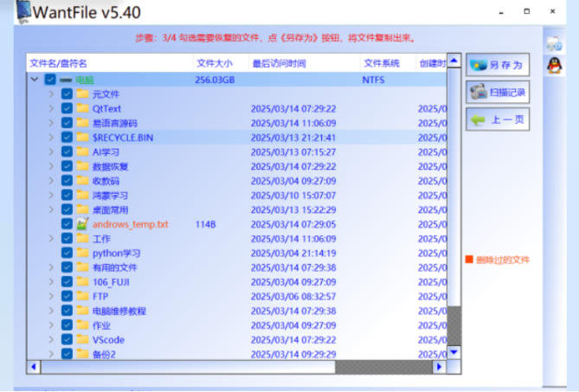
Task: Click the partially visible 创建时 column header
Action: [x=432, y=63]
